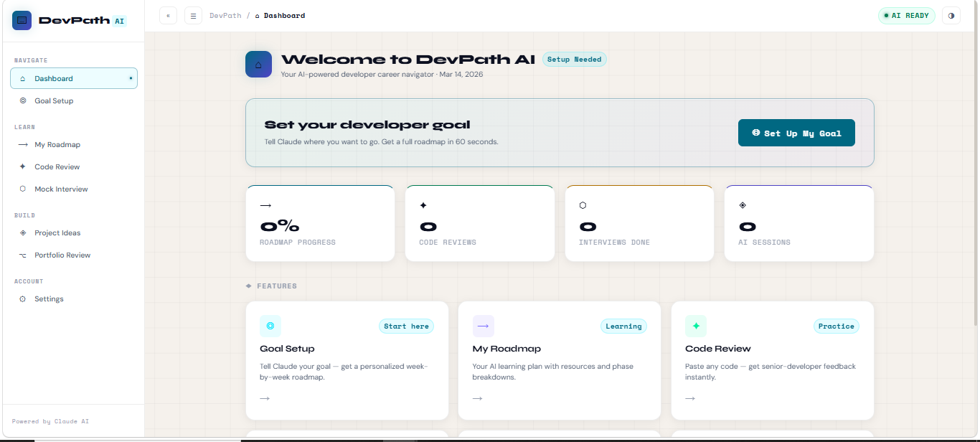Click the Features section label
980x442 pixels.
tap(277, 286)
